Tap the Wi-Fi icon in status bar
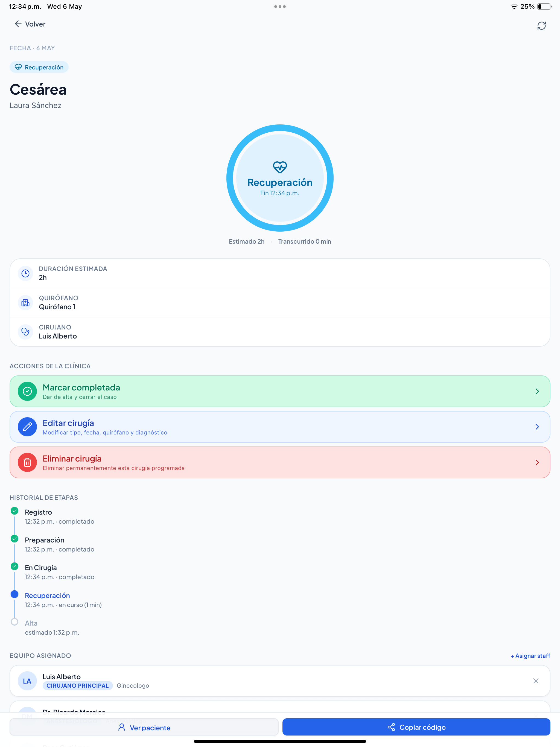 tap(514, 7)
